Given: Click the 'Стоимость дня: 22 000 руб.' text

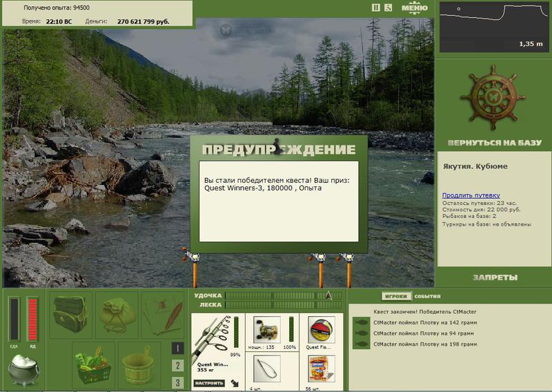Looking at the screenshot, I should pos(481,210).
